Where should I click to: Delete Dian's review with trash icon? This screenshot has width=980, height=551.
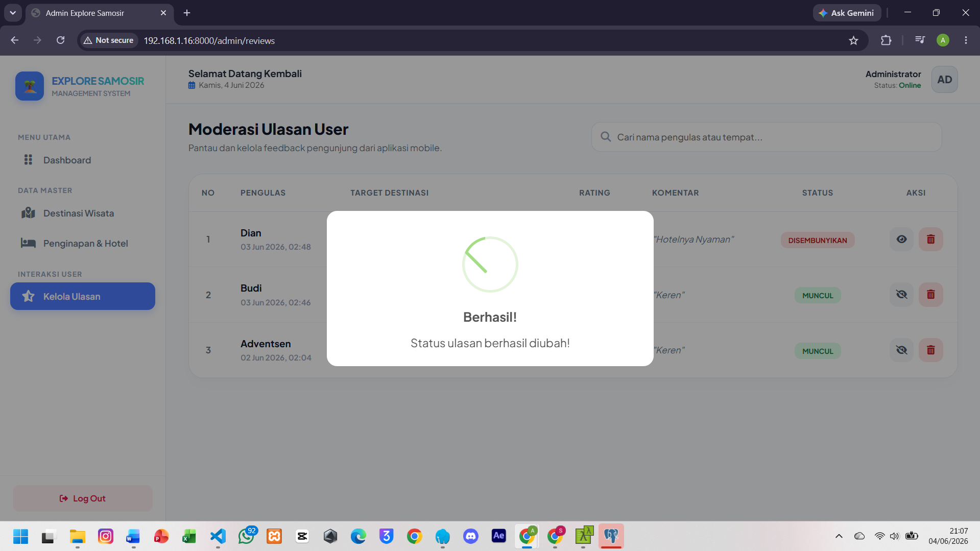(x=930, y=239)
